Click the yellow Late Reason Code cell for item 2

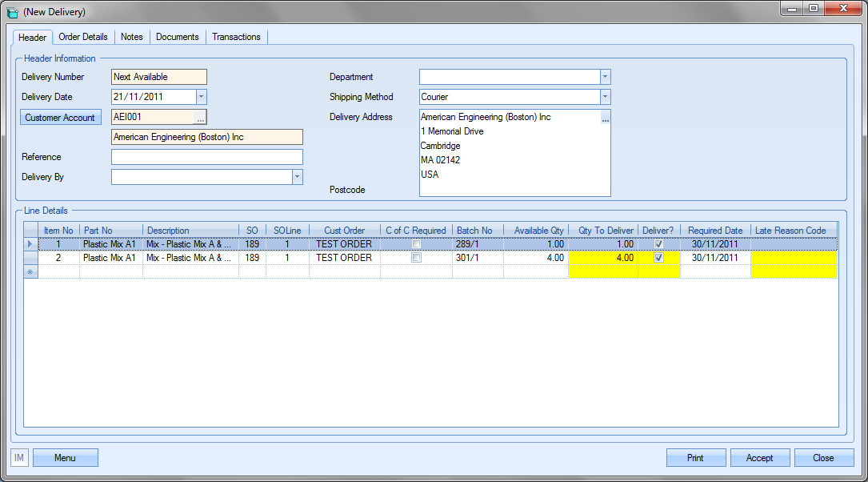(x=794, y=259)
